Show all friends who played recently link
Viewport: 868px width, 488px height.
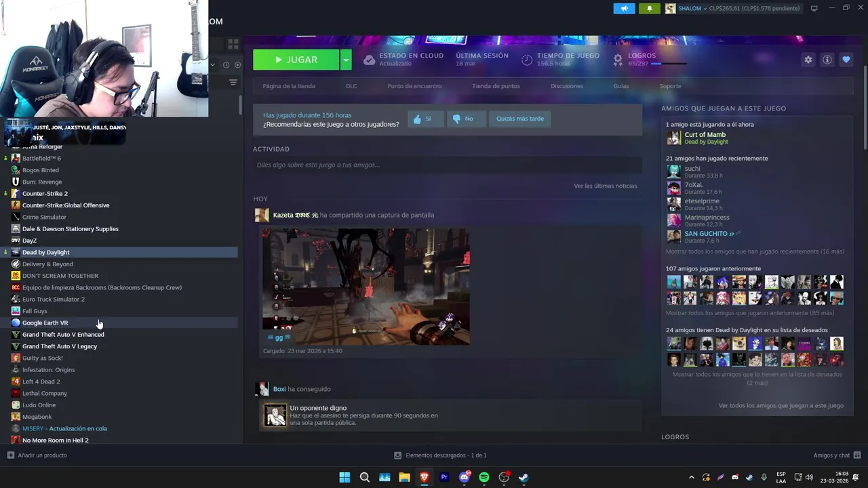pos(755,251)
